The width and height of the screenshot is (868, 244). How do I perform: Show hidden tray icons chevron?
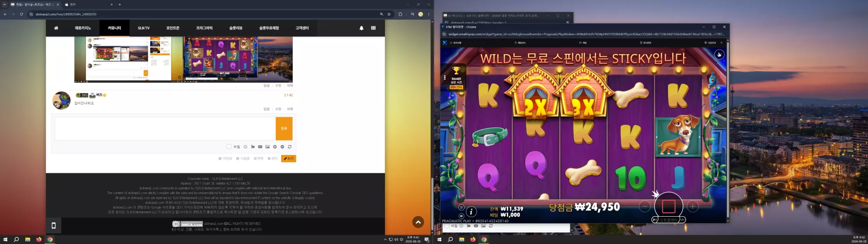[385, 239]
